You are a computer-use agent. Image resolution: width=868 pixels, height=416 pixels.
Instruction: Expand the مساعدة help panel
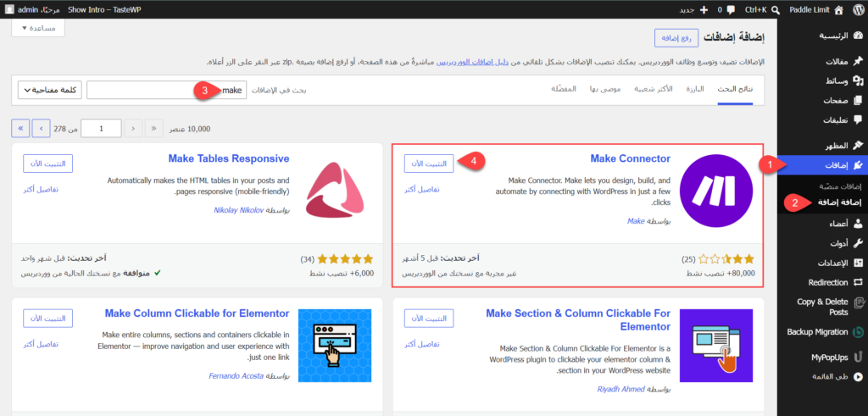38,28
